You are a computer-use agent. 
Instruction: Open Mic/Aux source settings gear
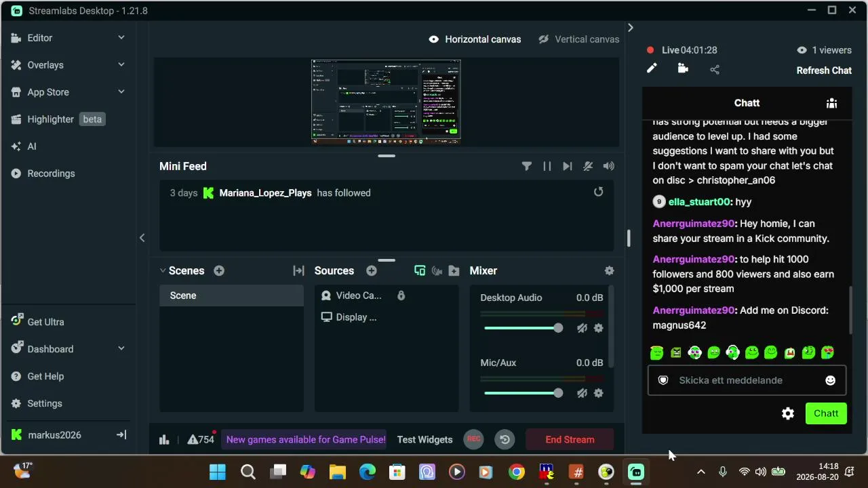pos(598,393)
